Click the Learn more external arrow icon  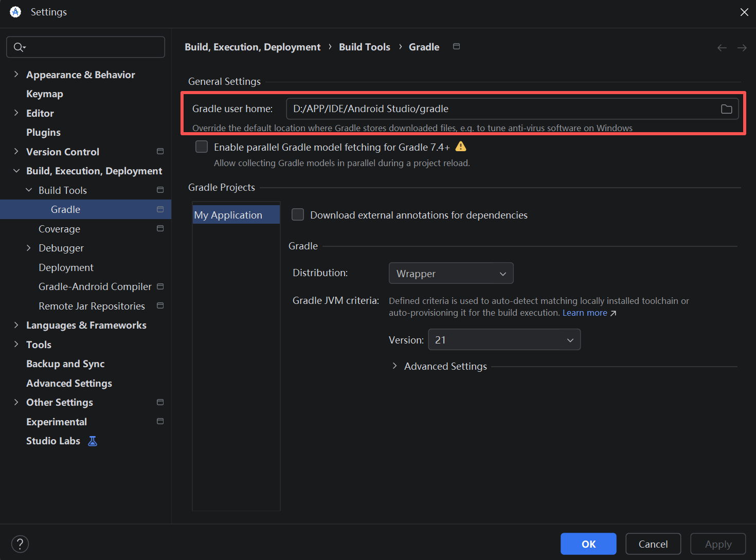pos(613,313)
